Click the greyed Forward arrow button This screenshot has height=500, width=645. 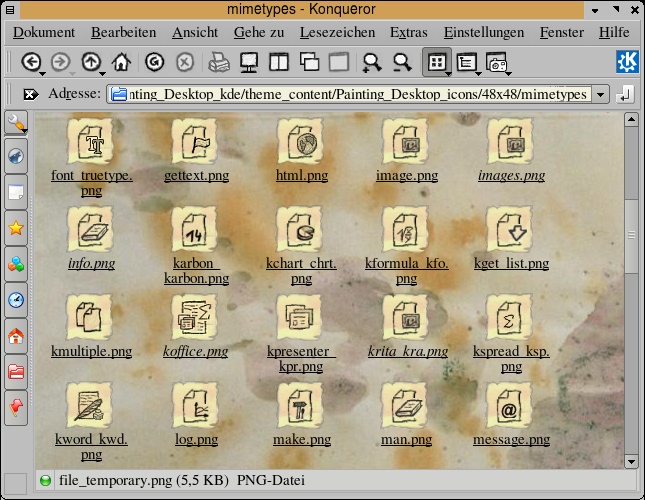(60, 62)
